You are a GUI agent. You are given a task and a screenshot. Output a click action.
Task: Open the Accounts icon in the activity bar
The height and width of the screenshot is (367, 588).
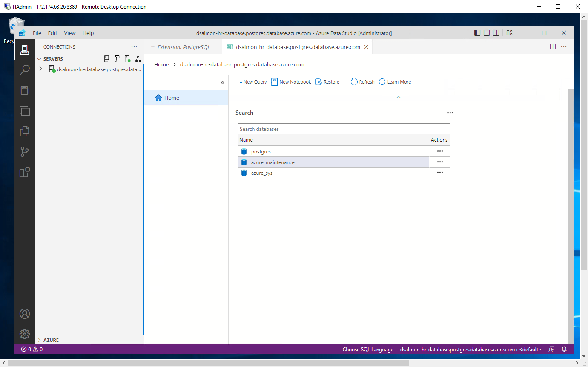(25, 314)
